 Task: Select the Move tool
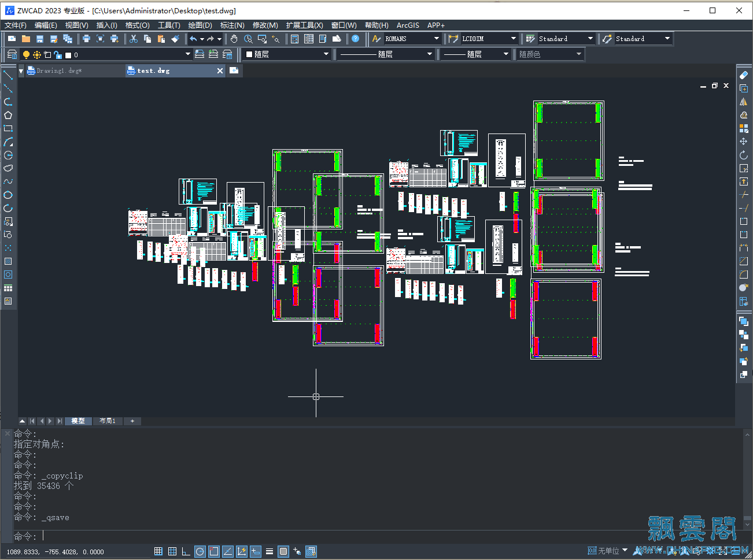click(x=744, y=142)
